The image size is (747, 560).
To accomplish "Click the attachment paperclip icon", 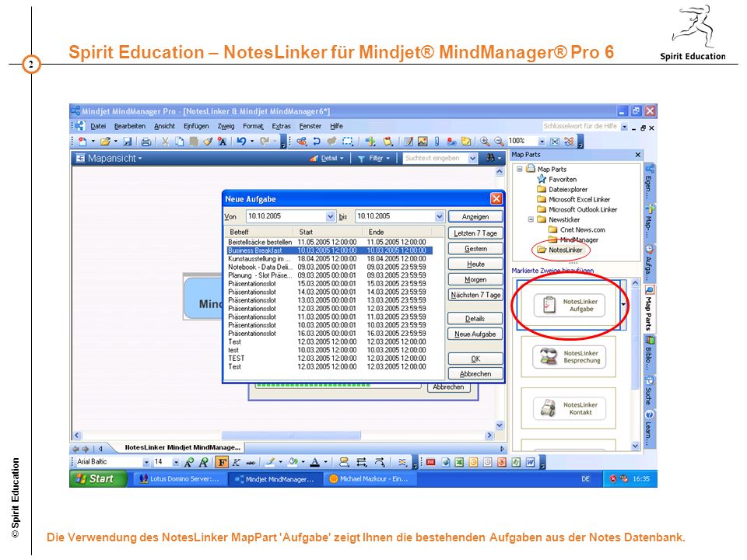I will [x=437, y=142].
